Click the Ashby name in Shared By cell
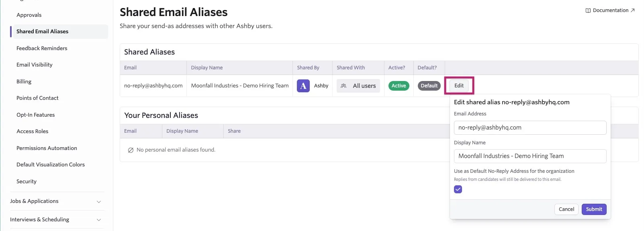Image resolution: width=644 pixels, height=231 pixels. point(321,86)
